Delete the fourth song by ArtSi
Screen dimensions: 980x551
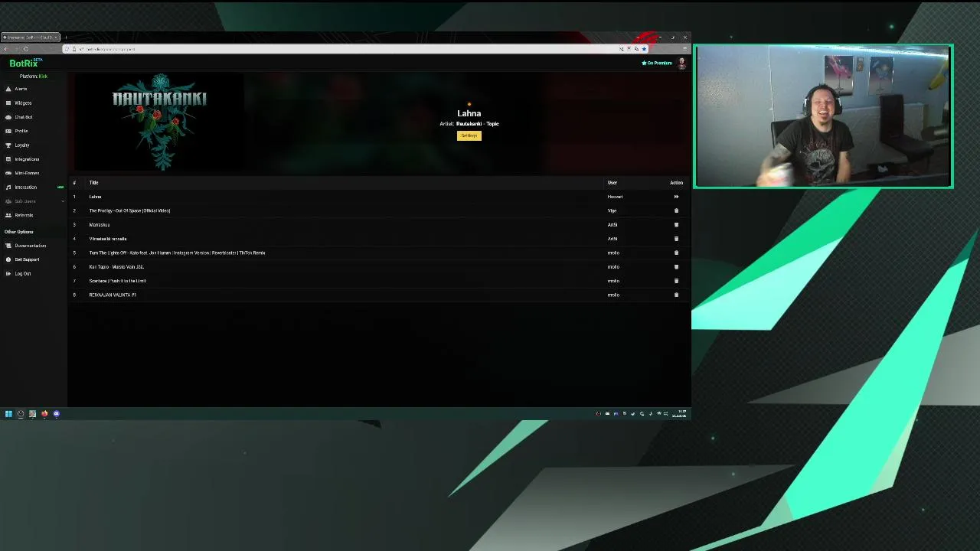(676, 239)
